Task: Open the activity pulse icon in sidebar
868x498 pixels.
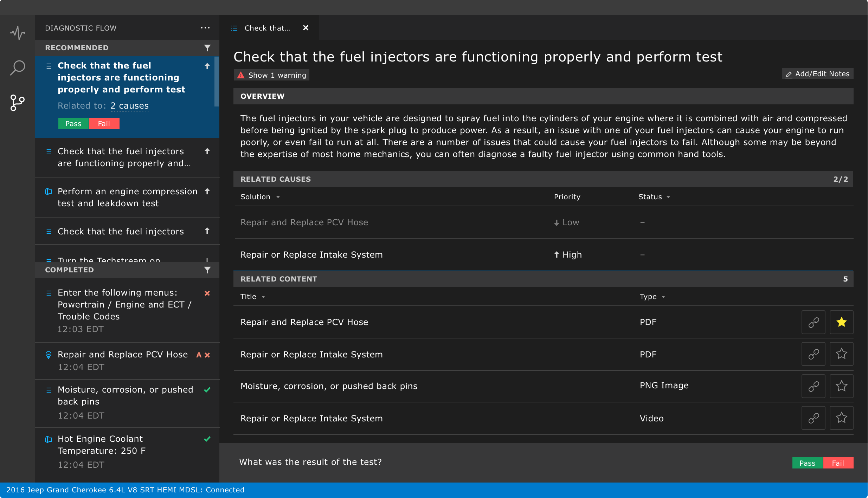Action: click(18, 33)
